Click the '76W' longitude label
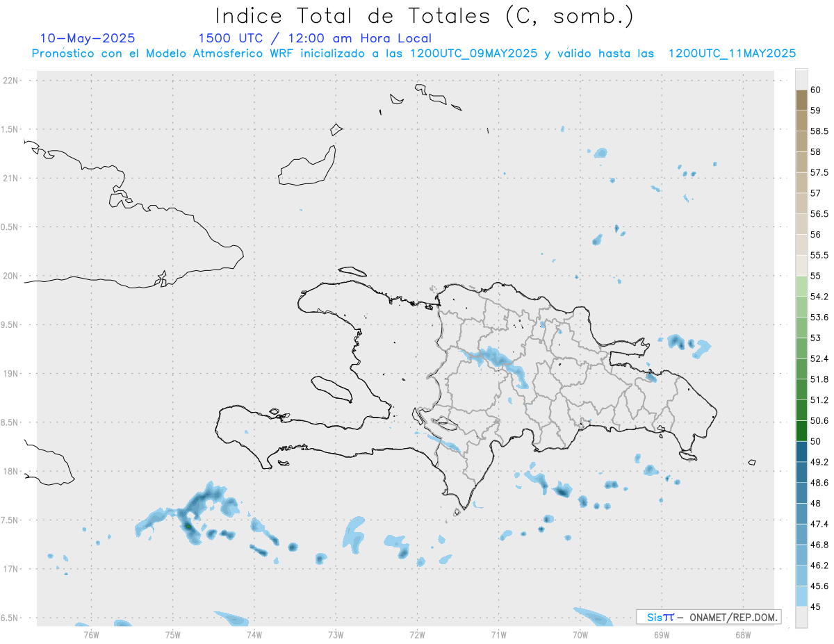The width and height of the screenshot is (834, 644). click(91, 634)
